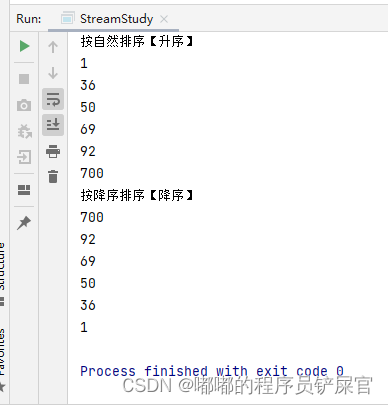Click the first '36' output line
Viewport: 388px width, 405px height.
coord(88,85)
